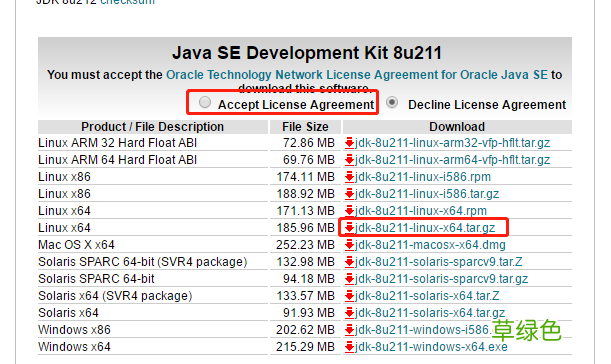Download jdk-8u211-linux-x64.rpm
611x364 pixels.
(x=420, y=211)
